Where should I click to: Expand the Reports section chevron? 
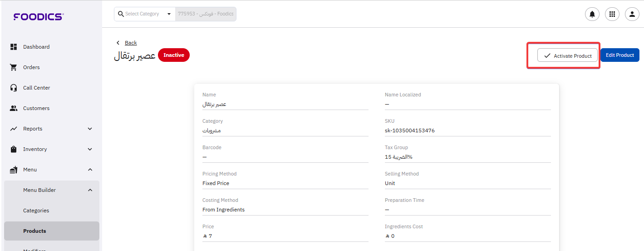90,129
